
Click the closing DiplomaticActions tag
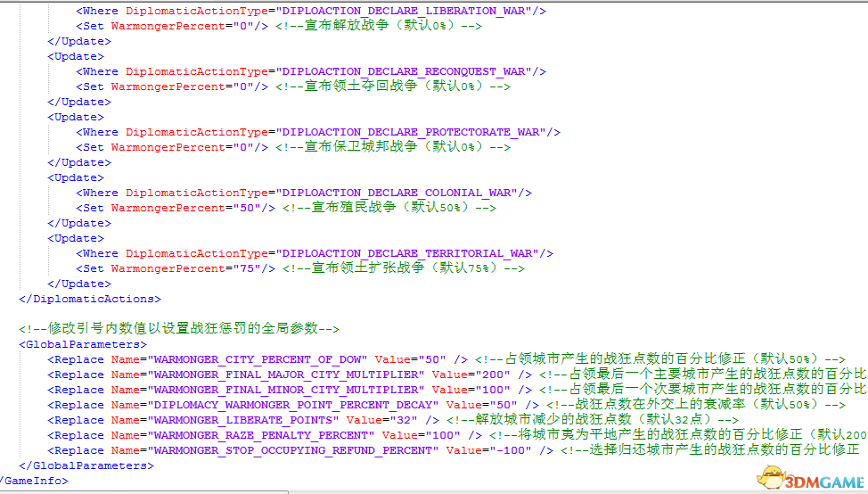pos(90,299)
